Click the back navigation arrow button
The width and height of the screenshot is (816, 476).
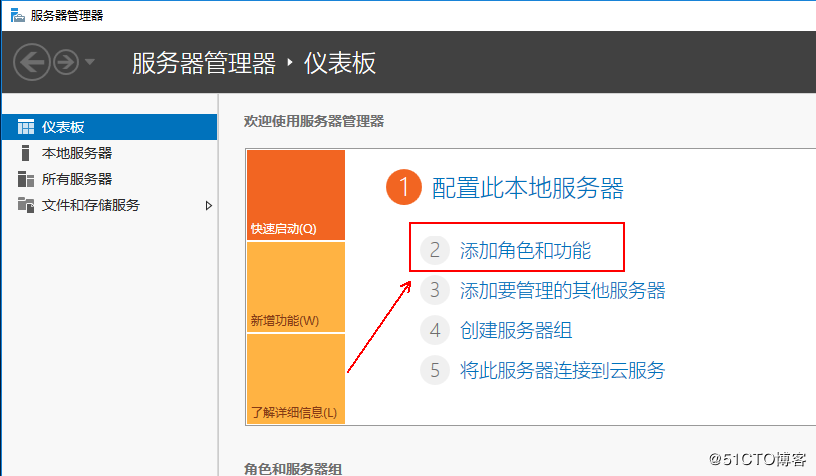tap(31, 62)
